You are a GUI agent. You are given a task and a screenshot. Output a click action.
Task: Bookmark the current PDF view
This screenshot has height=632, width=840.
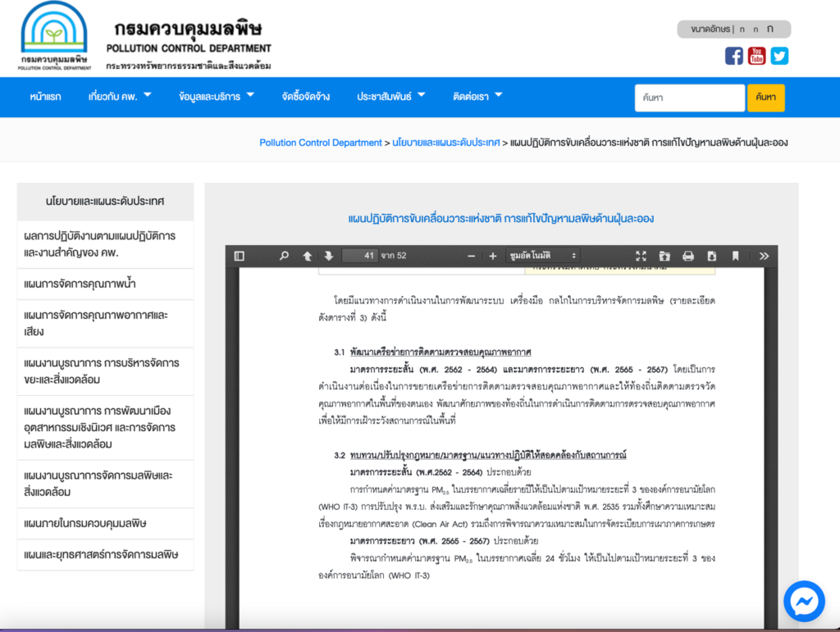tap(736, 256)
